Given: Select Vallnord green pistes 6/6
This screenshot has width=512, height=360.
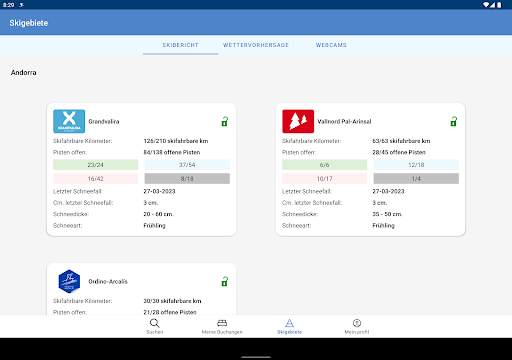Looking at the screenshot, I should point(324,165).
